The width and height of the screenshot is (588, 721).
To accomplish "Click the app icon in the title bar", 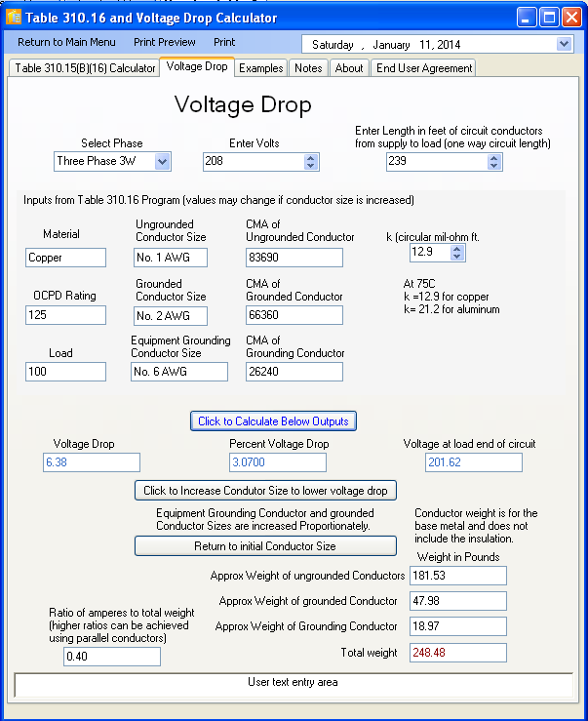I will tap(14, 17).
